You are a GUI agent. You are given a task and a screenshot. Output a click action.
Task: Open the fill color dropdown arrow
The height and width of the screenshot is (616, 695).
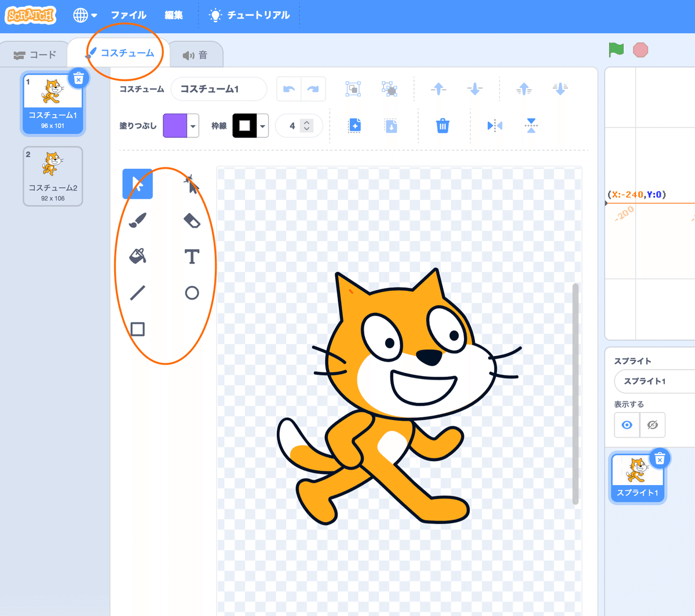click(193, 126)
